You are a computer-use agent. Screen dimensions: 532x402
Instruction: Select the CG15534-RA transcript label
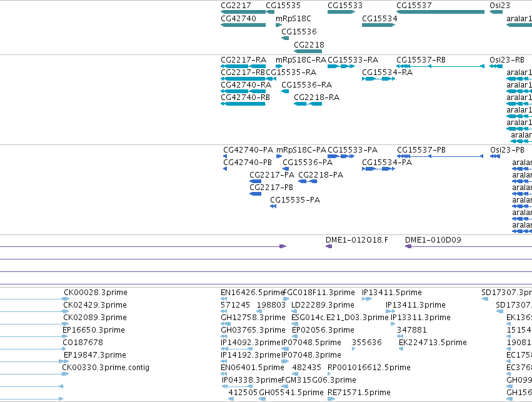click(x=387, y=73)
